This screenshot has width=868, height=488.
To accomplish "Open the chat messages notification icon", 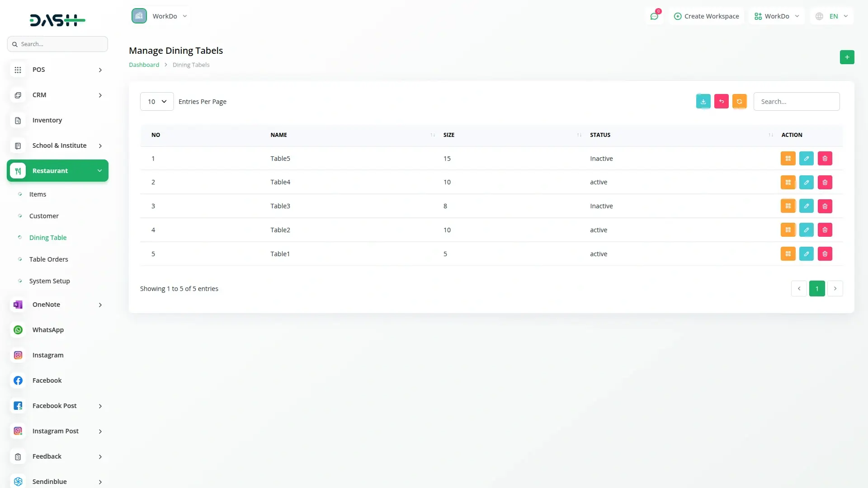I will (654, 16).
